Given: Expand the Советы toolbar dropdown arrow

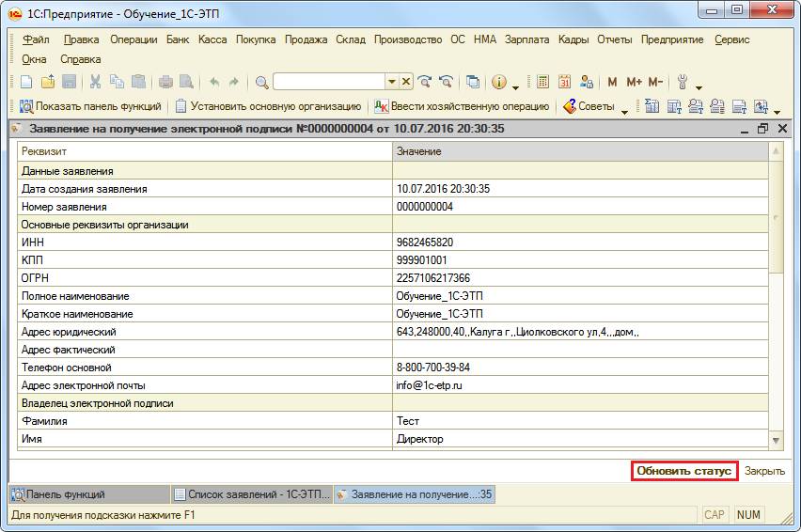Looking at the screenshot, I should (x=624, y=110).
